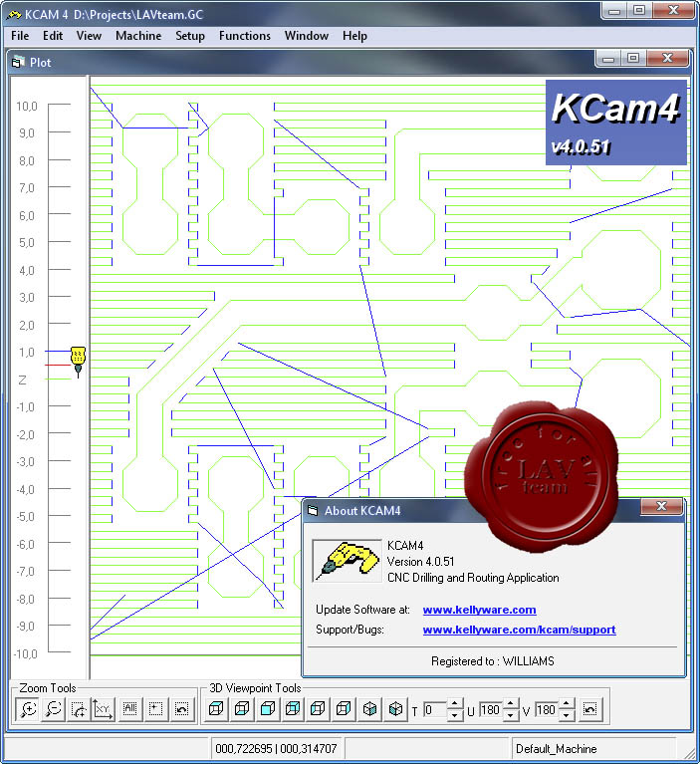The height and width of the screenshot is (764, 700).
Task: Select the first 3D viewpoint cube
Action: tap(216, 708)
